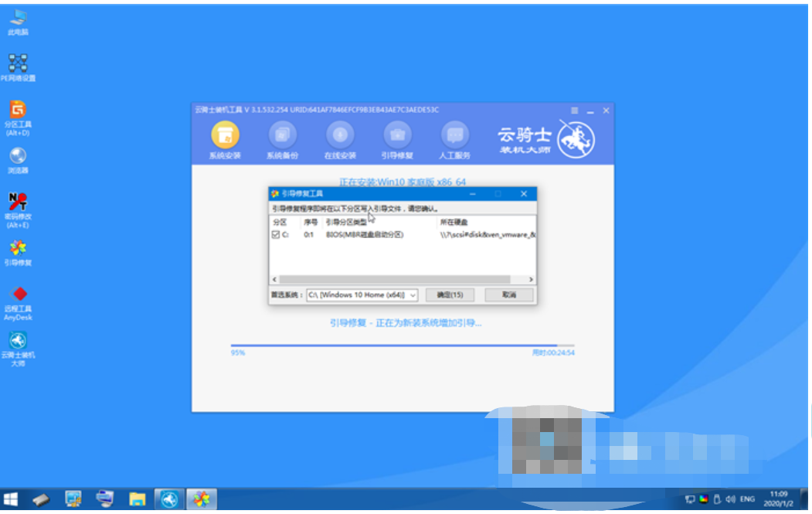Click the USB device tray icon
812x514 pixels.
click(x=717, y=499)
